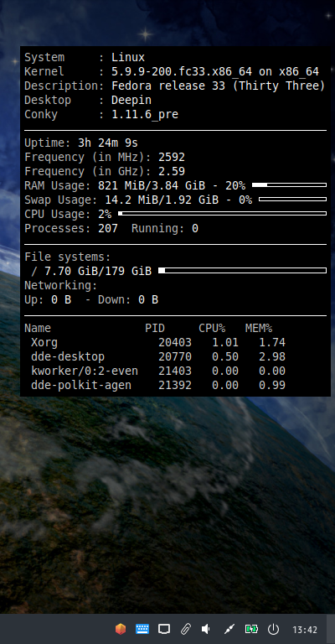This screenshot has width=335, height=644.
Task: Click the Processes count 207
Action: (x=108, y=228)
